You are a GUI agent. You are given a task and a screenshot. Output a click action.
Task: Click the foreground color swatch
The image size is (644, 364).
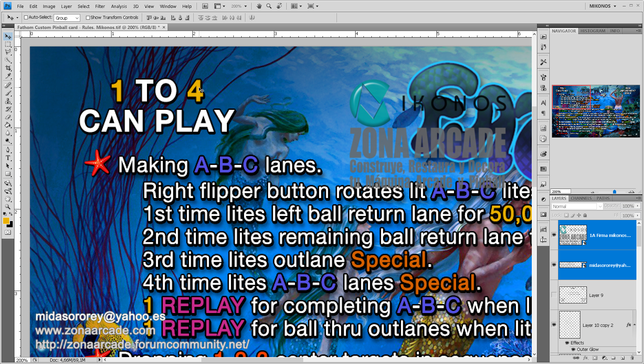pyautogui.click(x=6, y=221)
